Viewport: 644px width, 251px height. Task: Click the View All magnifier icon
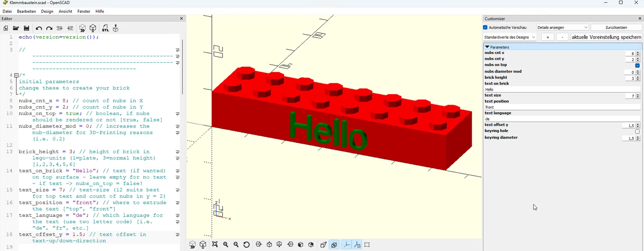pyautogui.click(x=215, y=245)
